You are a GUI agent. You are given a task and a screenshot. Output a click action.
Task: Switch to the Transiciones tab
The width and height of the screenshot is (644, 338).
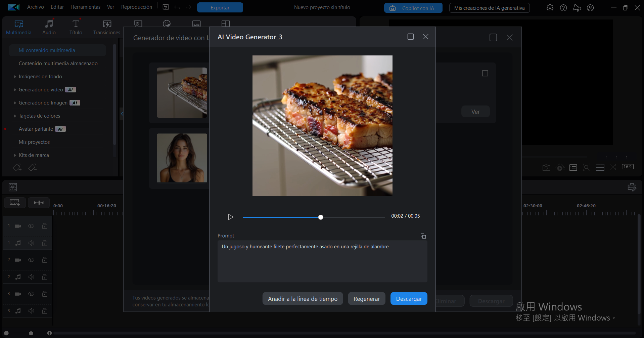click(107, 27)
